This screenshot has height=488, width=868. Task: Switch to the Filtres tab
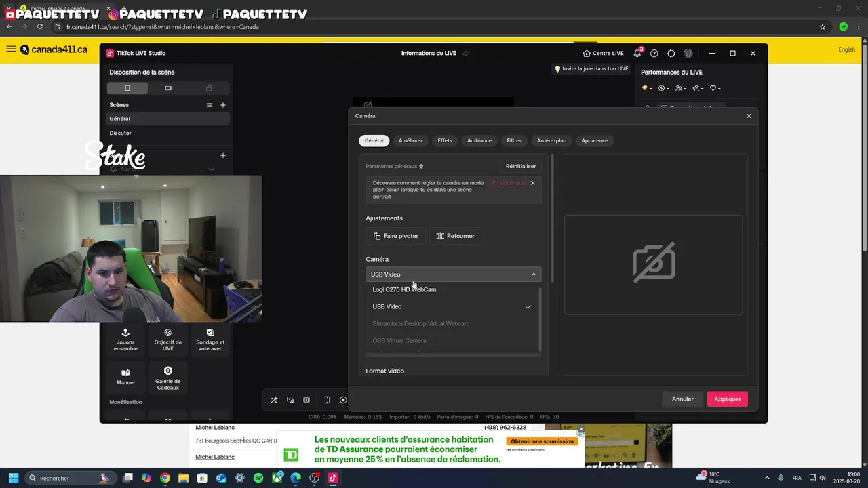pos(515,140)
